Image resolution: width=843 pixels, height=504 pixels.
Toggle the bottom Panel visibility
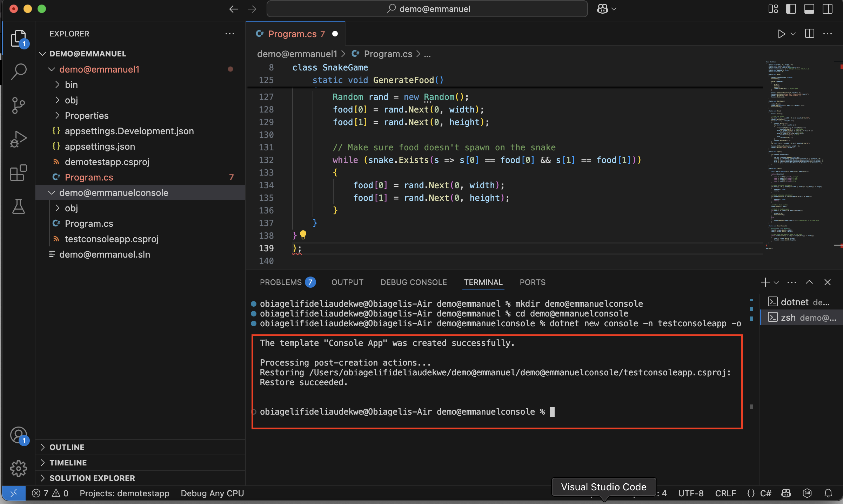coord(809,9)
